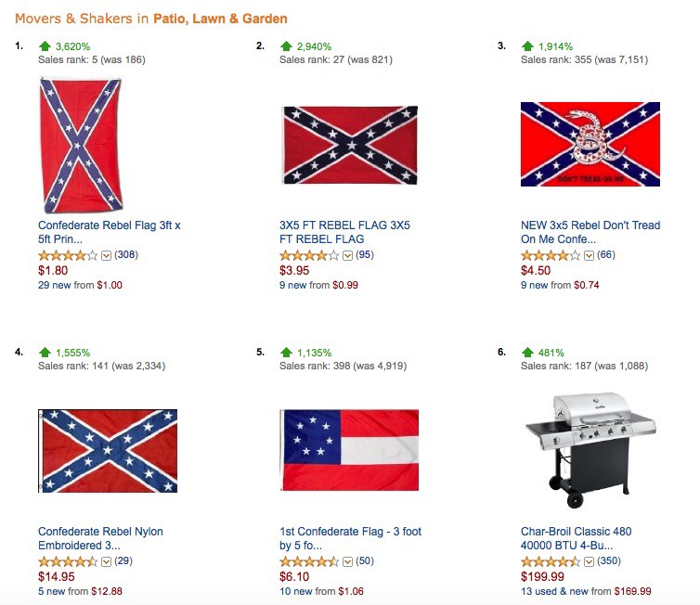
Task: Click the green arrow beside 481%
Action: click(x=527, y=353)
